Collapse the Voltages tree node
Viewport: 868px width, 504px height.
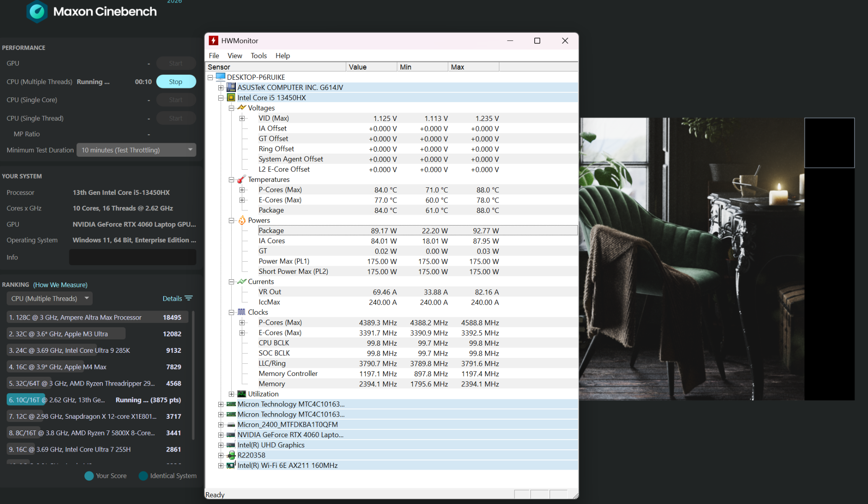coord(231,108)
